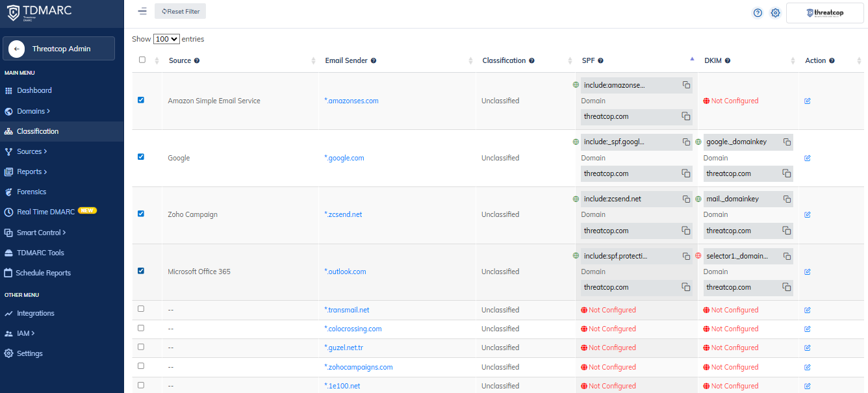This screenshot has height=393, width=868.
Task: Click the Reset Filter button
Action: (x=181, y=11)
